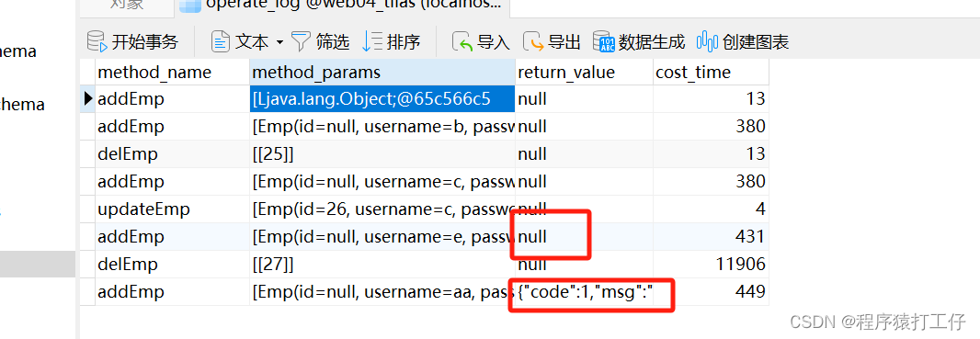Image resolution: width=980 pixels, height=339 pixels.
Task: Select the params cell with id=26, username=c
Action: pos(382,209)
